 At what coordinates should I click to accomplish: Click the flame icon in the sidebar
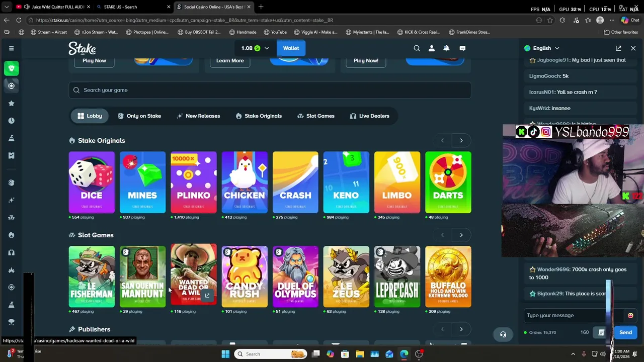pos(11,235)
